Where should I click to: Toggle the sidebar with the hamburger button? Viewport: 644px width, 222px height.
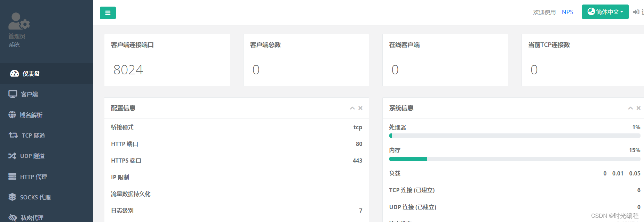click(108, 13)
